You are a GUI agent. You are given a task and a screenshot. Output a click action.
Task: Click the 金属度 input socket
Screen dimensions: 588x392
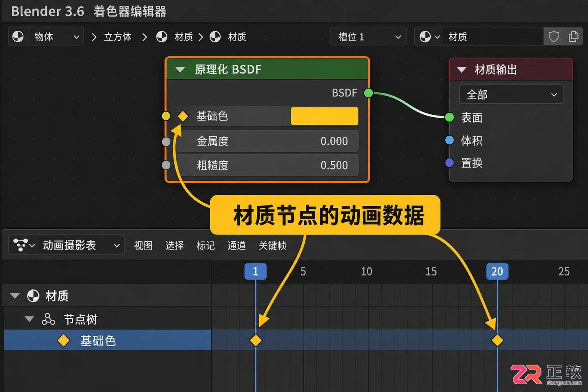click(x=166, y=142)
